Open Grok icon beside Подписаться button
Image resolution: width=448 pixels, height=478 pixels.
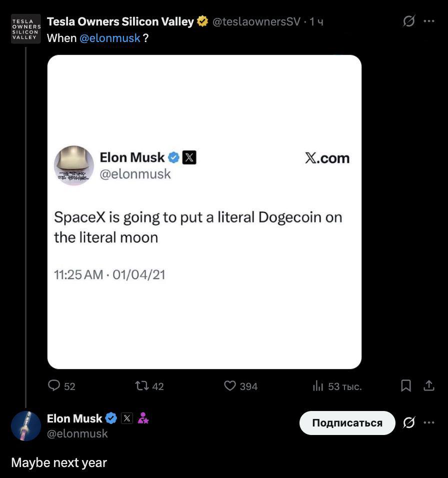(x=409, y=423)
